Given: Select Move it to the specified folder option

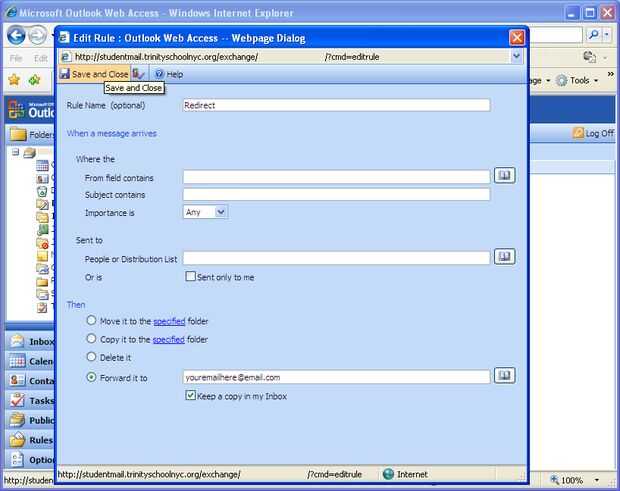Looking at the screenshot, I should (x=91, y=320).
